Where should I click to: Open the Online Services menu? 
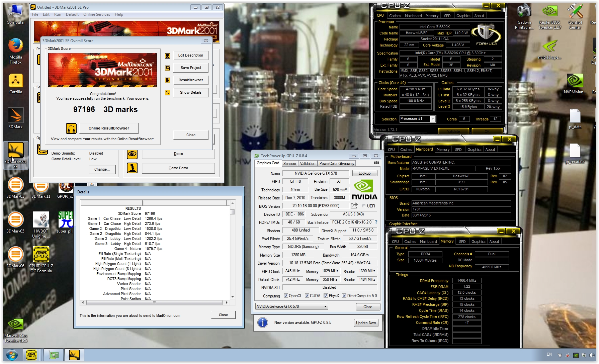[96, 14]
